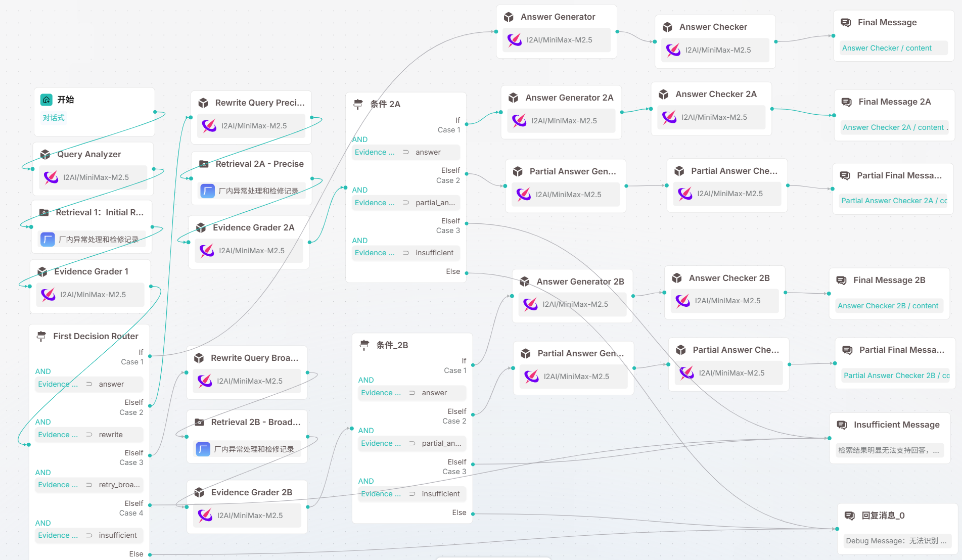
Task: Select the Final Message node chat icon
Action: click(846, 22)
